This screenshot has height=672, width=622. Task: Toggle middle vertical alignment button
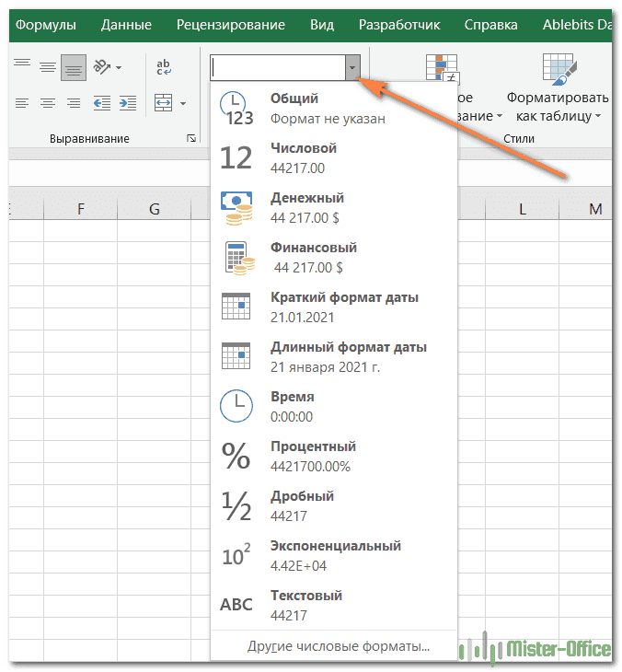pos(48,66)
